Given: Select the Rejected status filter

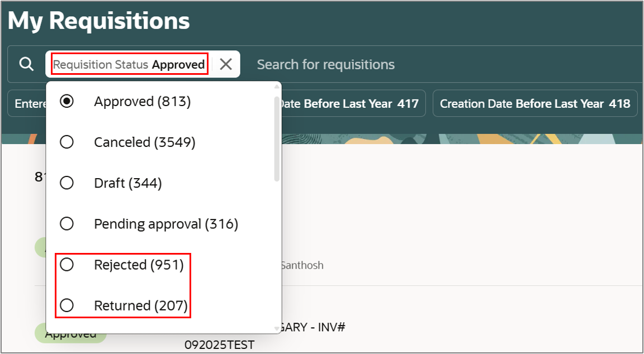Looking at the screenshot, I should pos(139,265).
